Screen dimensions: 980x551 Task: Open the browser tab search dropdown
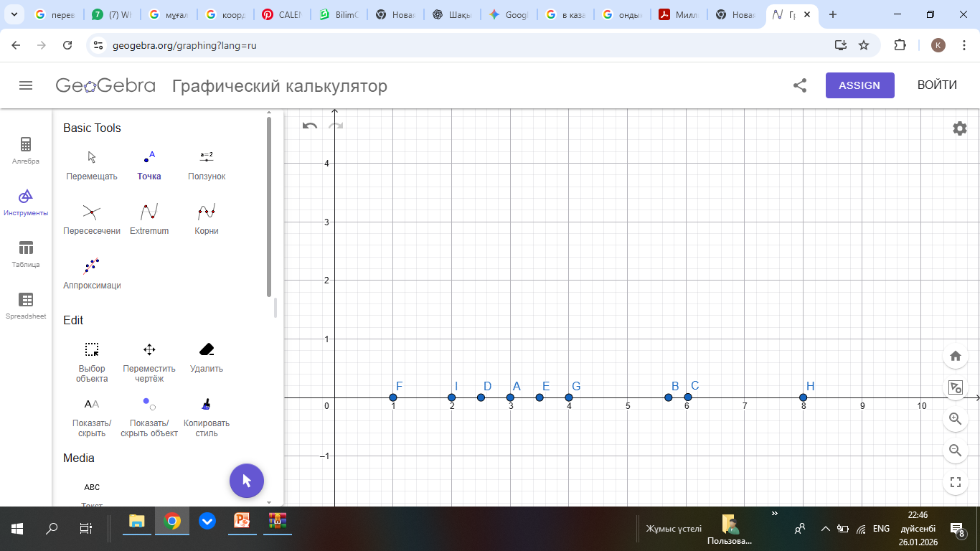16,14
